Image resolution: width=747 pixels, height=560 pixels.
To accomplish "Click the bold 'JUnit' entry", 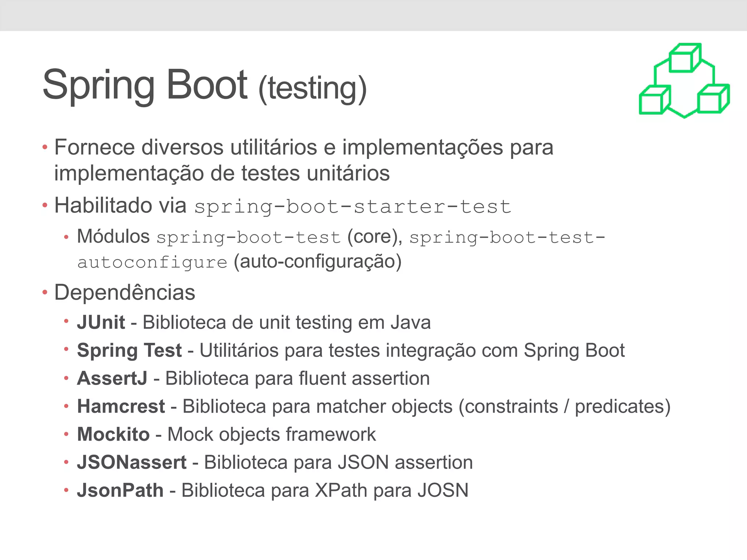I will tap(101, 323).
